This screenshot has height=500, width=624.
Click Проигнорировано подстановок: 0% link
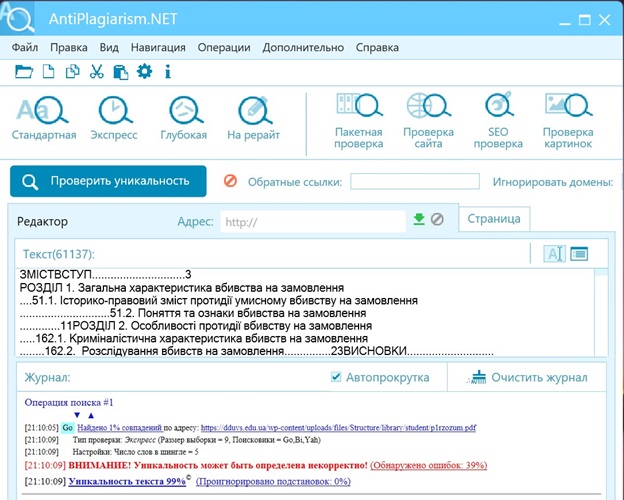pyautogui.click(x=273, y=481)
